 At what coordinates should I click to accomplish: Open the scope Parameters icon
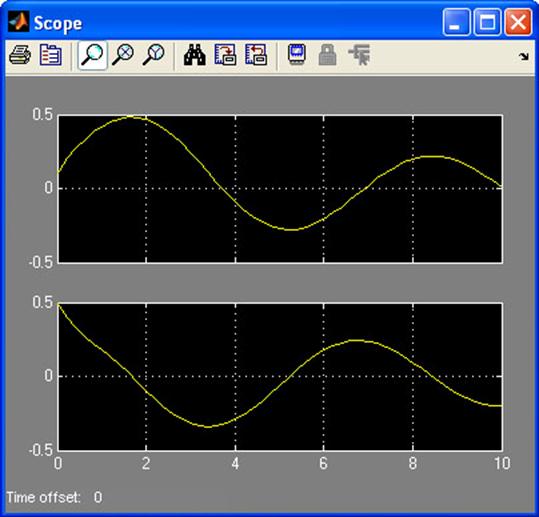click(x=51, y=55)
